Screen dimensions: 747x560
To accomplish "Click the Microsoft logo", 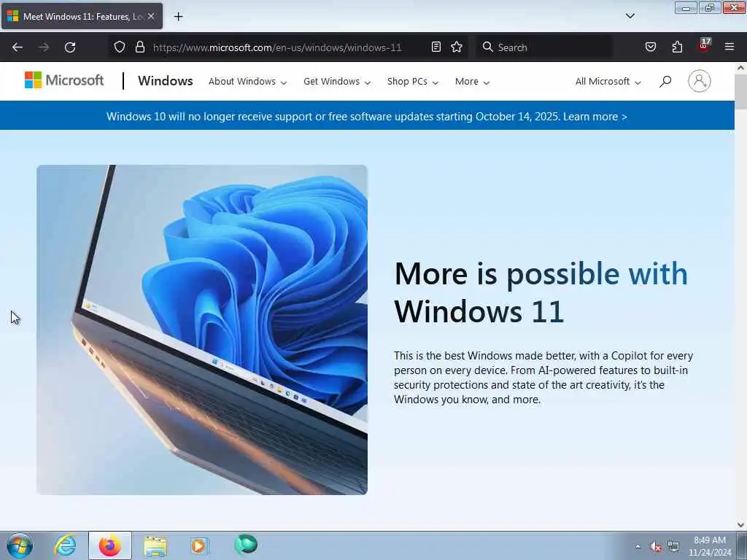I will [x=64, y=80].
